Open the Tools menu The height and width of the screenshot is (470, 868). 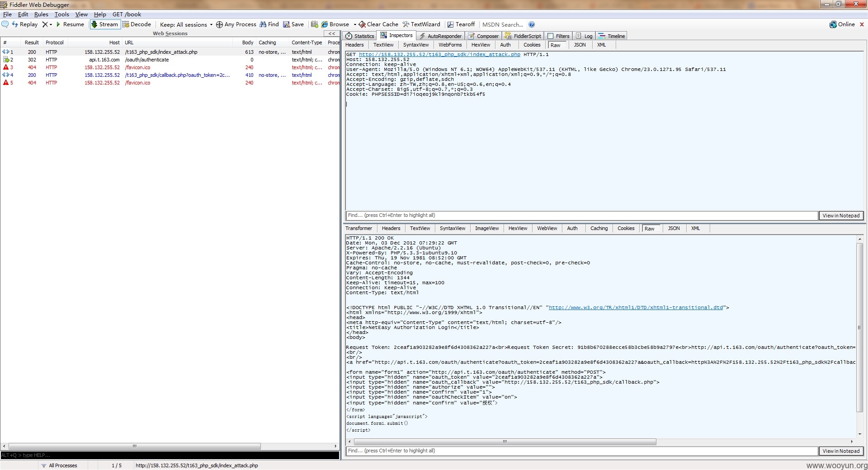click(x=62, y=14)
